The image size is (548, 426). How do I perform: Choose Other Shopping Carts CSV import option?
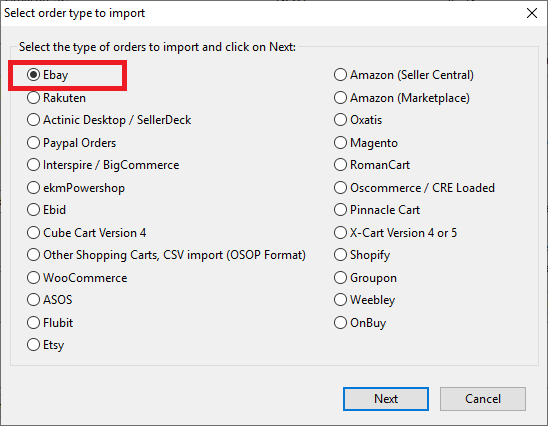[x=166, y=255]
